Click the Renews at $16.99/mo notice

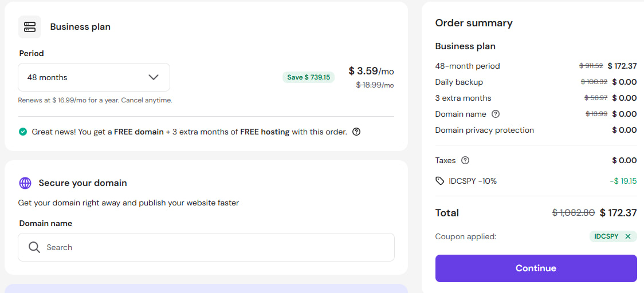click(x=95, y=100)
